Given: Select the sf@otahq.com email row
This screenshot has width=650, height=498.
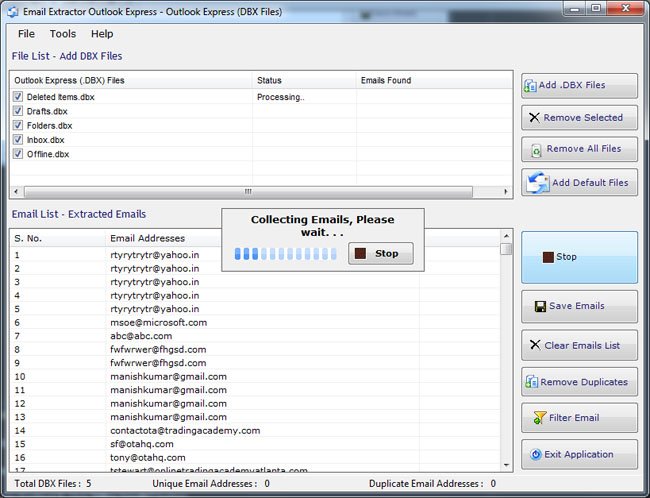Looking at the screenshot, I should [x=255, y=444].
